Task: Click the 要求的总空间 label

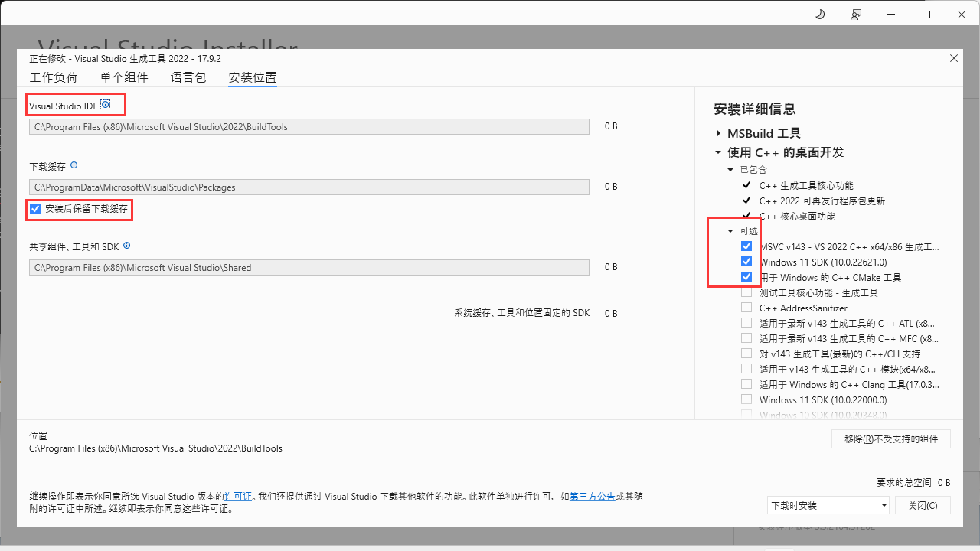Action: 904,483
